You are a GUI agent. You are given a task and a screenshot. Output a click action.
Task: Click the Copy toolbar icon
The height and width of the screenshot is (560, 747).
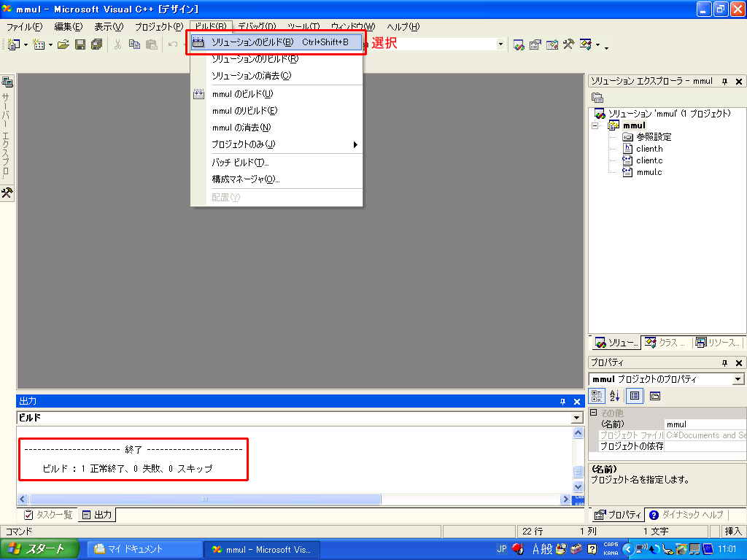pyautogui.click(x=135, y=44)
